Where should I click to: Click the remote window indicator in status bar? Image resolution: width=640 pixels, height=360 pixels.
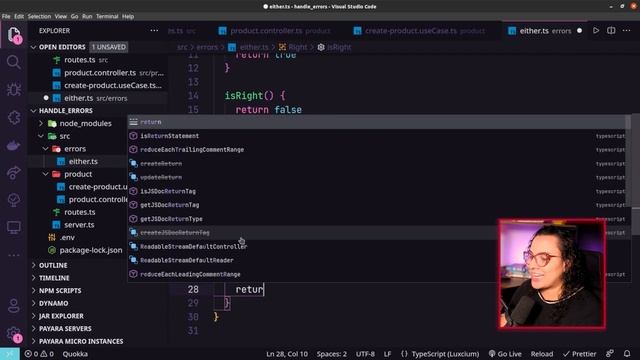click(x=10, y=354)
